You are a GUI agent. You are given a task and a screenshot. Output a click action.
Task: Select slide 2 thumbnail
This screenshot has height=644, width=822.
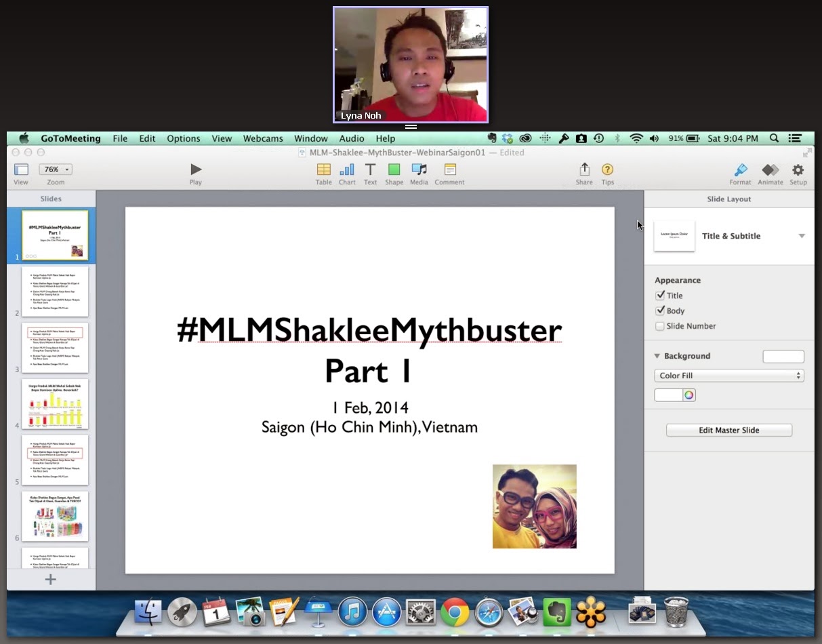pos(55,291)
